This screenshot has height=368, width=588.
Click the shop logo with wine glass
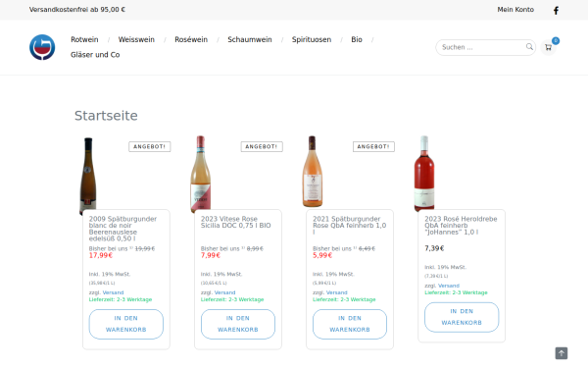[x=42, y=47]
